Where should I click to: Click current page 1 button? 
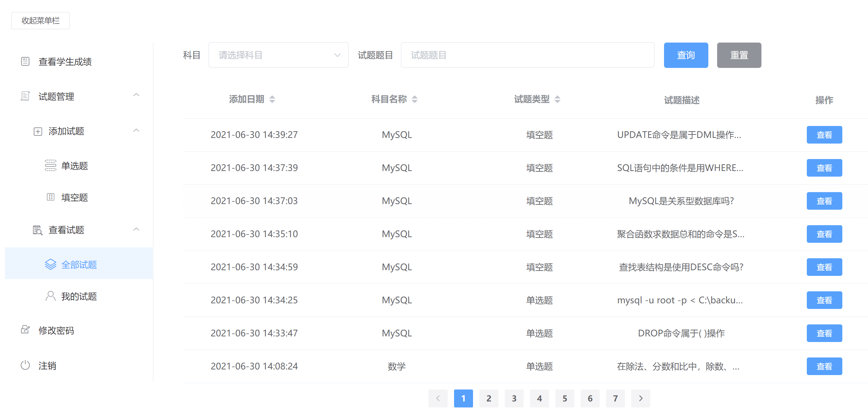tap(463, 398)
